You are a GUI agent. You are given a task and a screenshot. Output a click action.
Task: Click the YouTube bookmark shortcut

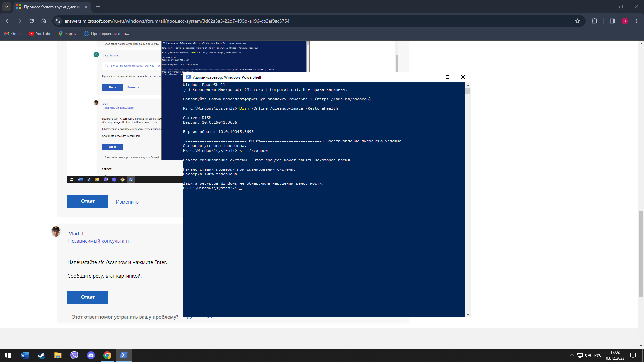coord(40,34)
